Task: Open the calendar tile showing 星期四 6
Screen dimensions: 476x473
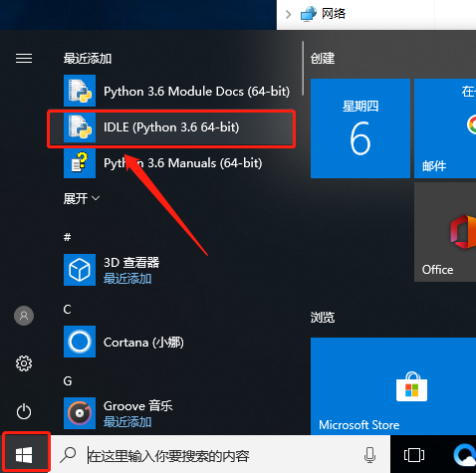Action: (x=360, y=128)
